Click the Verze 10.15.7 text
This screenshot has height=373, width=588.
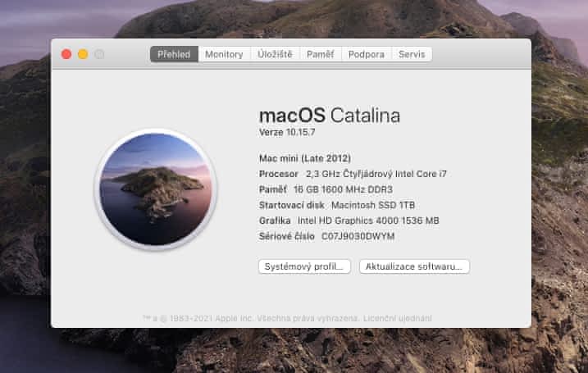point(287,132)
